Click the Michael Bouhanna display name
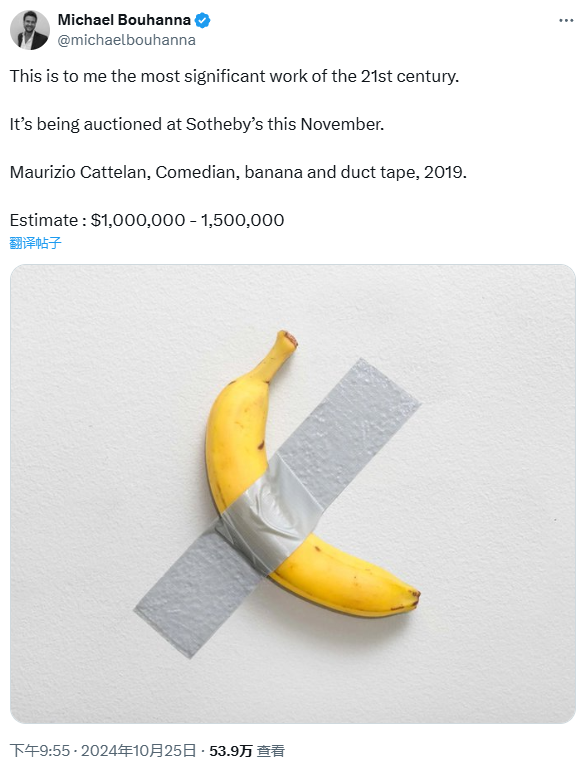 click(x=124, y=20)
